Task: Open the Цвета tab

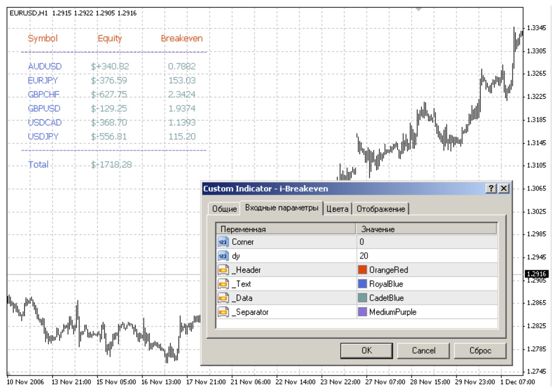Action: [337, 209]
